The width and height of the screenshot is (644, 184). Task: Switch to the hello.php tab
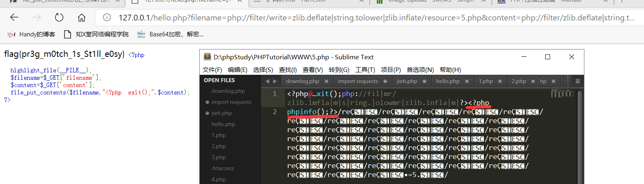448,81
